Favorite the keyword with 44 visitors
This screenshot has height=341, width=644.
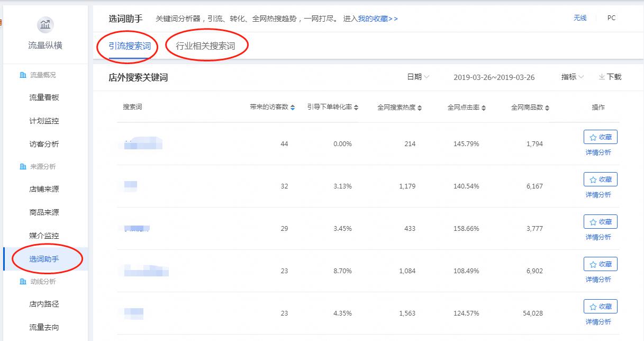pyautogui.click(x=600, y=137)
